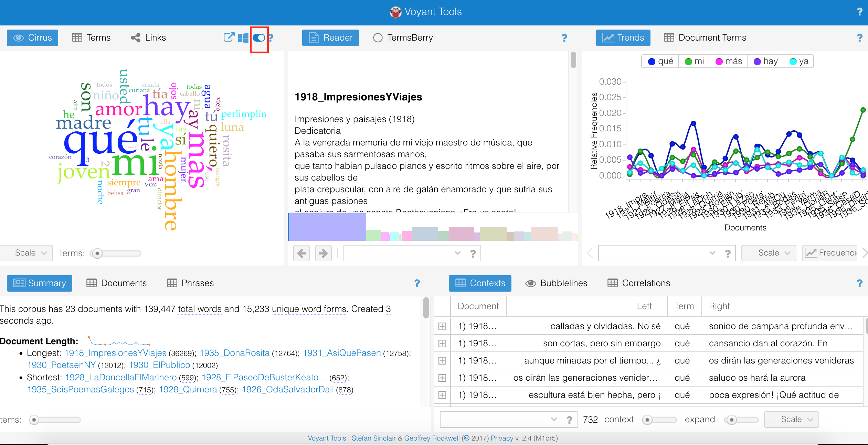The width and height of the screenshot is (868, 445).
Task: Click the next-document right arrow in Reader
Action: [323, 253]
